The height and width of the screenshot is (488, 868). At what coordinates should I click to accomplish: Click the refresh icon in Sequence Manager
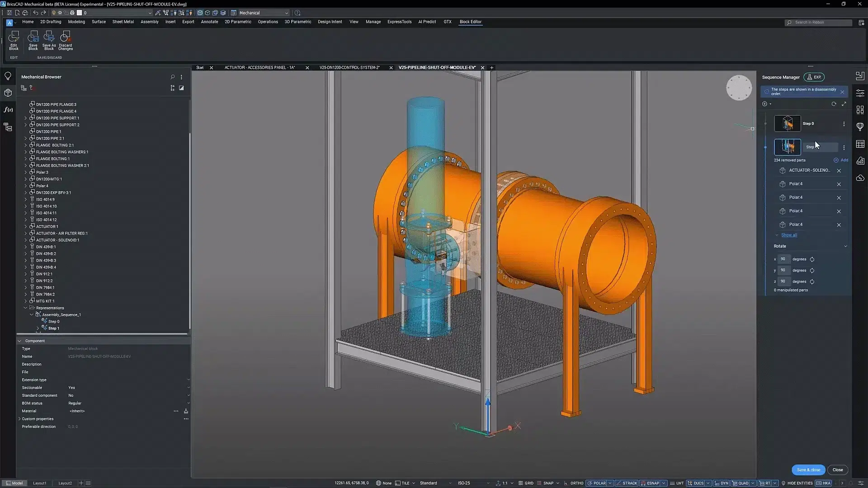[834, 104]
